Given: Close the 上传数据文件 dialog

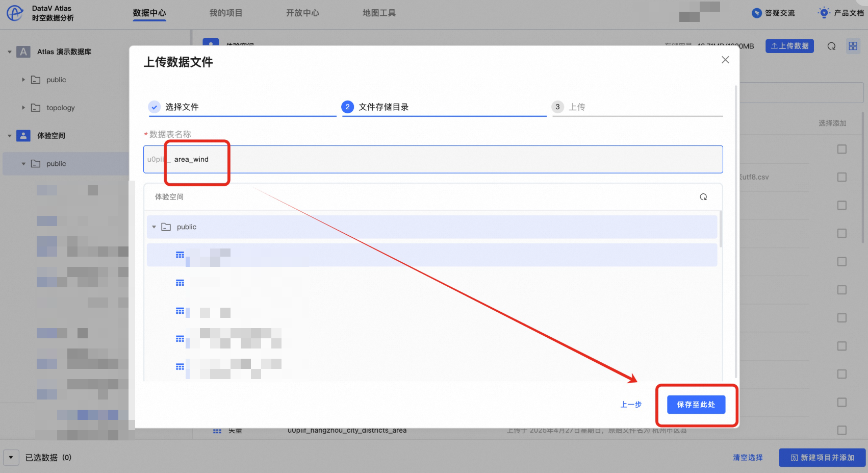Looking at the screenshot, I should pos(725,60).
